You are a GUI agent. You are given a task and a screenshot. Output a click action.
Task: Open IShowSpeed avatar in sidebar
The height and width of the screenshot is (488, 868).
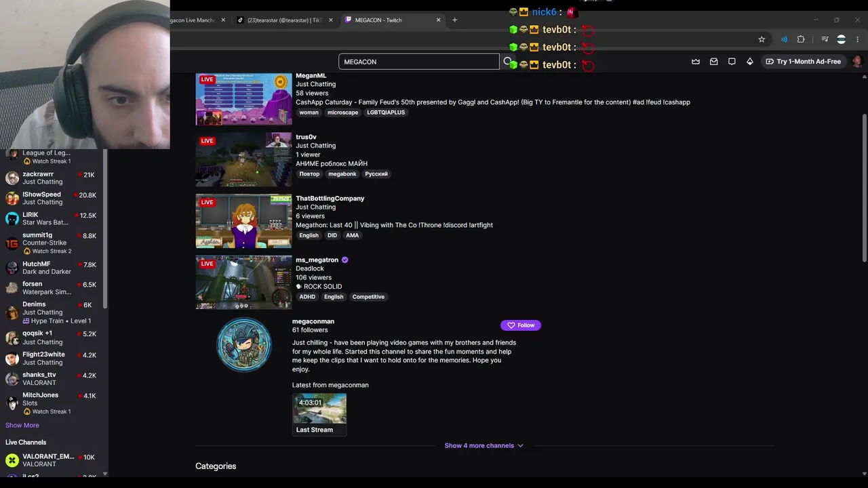coord(12,199)
